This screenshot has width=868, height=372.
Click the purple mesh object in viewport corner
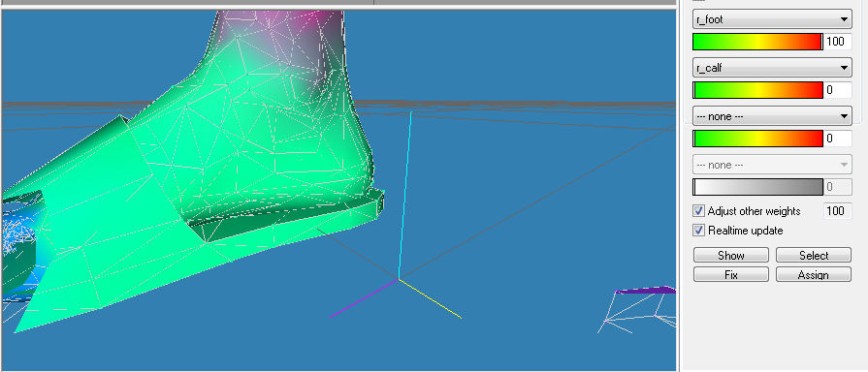pyautogui.click(x=646, y=291)
